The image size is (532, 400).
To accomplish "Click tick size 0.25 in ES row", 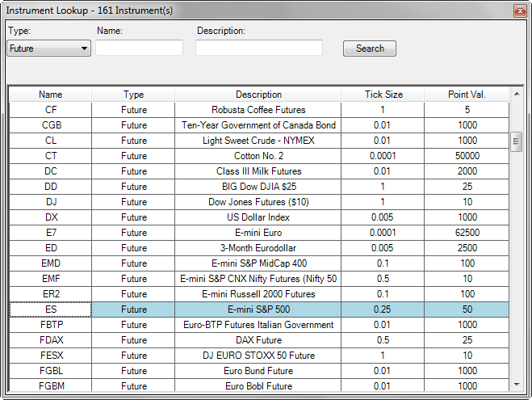I will point(383,309).
